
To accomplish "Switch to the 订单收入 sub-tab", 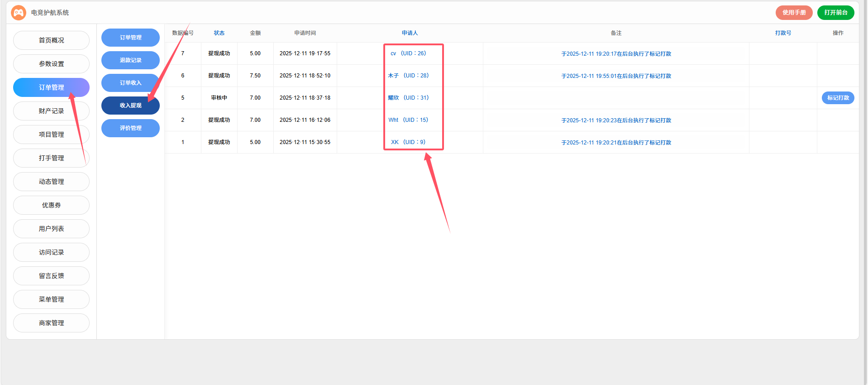I will [x=130, y=83].
